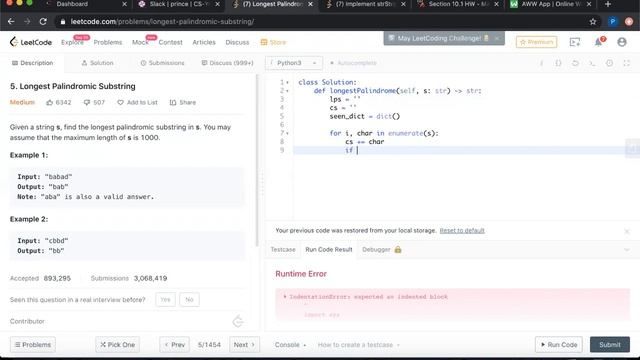Switch to the Slack browser tab
Image resolution: width=640 pixels, height=360 pixels.
180,4
